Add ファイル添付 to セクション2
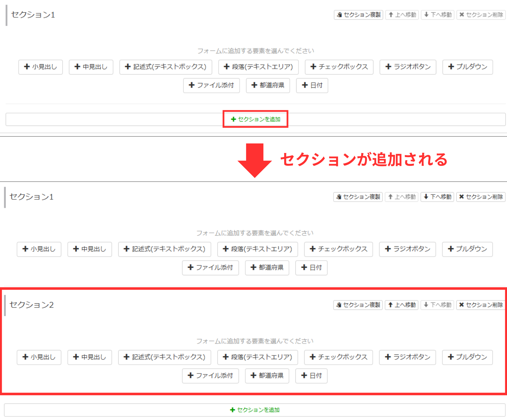 [x=210, y=376]
